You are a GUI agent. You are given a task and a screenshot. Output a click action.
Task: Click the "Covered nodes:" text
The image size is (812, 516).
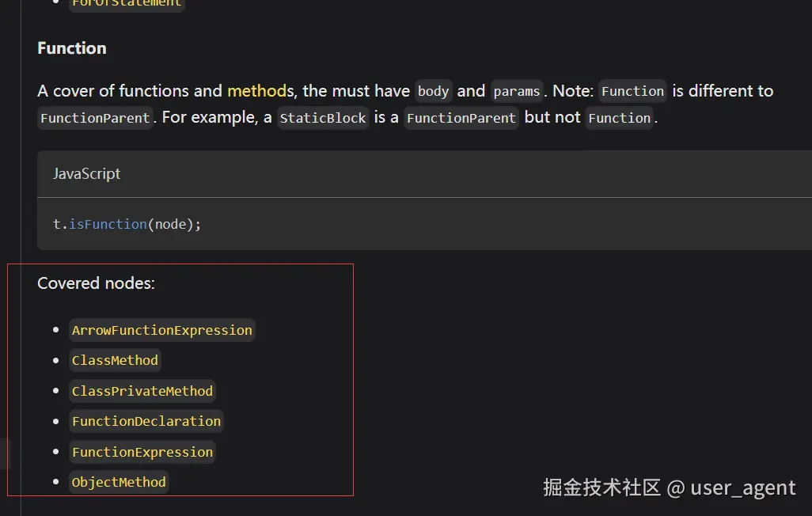tap(96, 283)
